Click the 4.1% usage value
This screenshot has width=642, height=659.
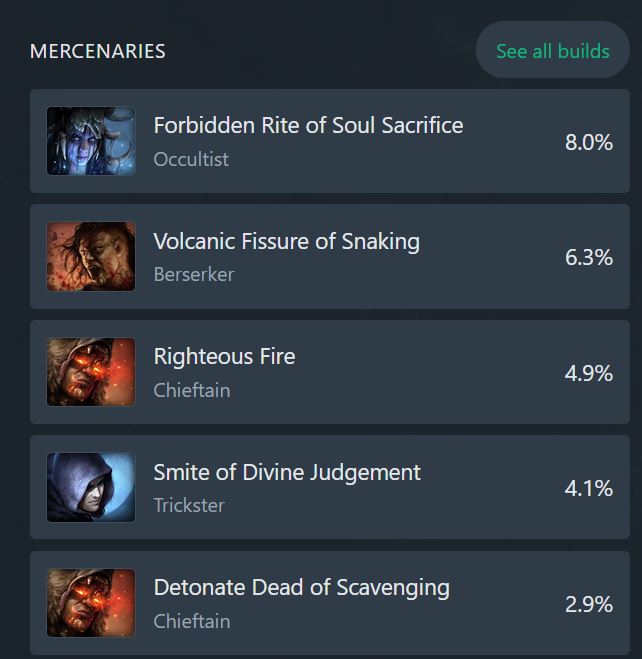tap(589, 488)
